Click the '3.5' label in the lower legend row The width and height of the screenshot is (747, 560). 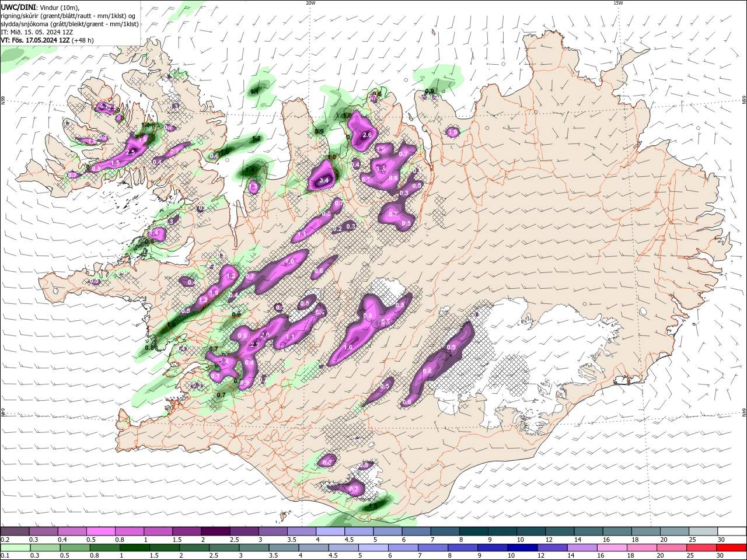273,556
